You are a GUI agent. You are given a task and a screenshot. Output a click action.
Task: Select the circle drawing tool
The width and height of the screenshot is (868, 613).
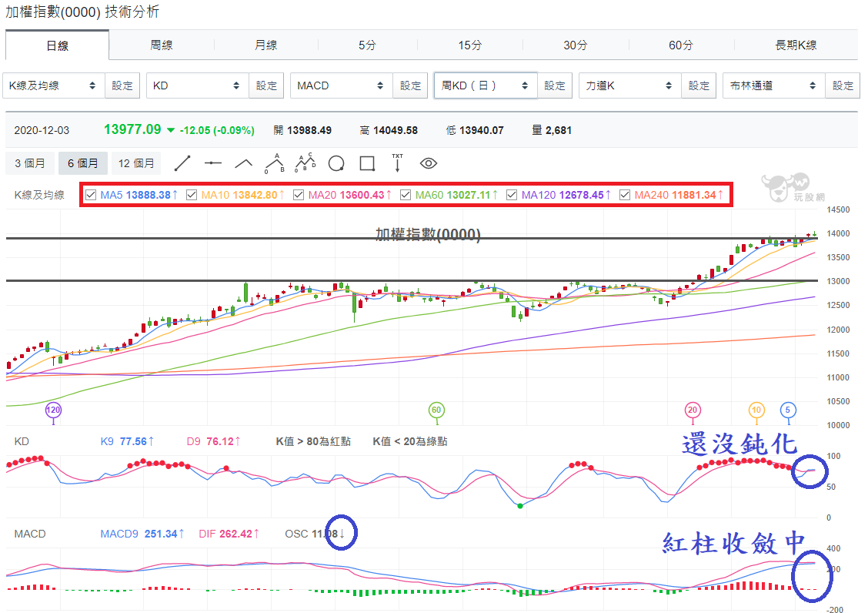(336, 163)
